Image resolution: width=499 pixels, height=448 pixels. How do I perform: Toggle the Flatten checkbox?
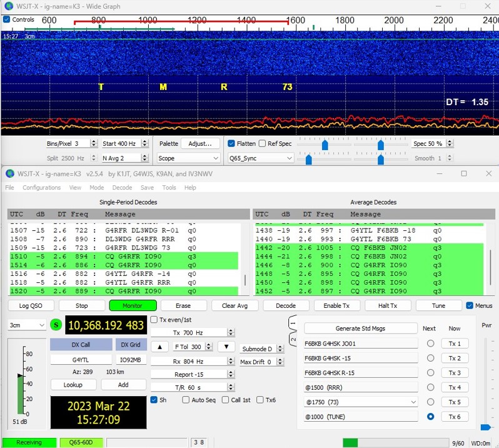click(232, 143)
